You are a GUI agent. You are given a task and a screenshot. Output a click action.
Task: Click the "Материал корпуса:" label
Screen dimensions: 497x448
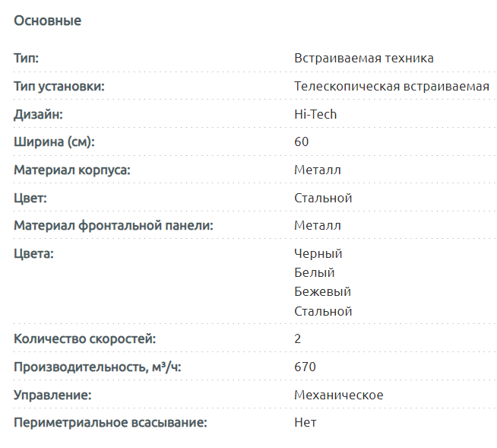pos(72,170)
